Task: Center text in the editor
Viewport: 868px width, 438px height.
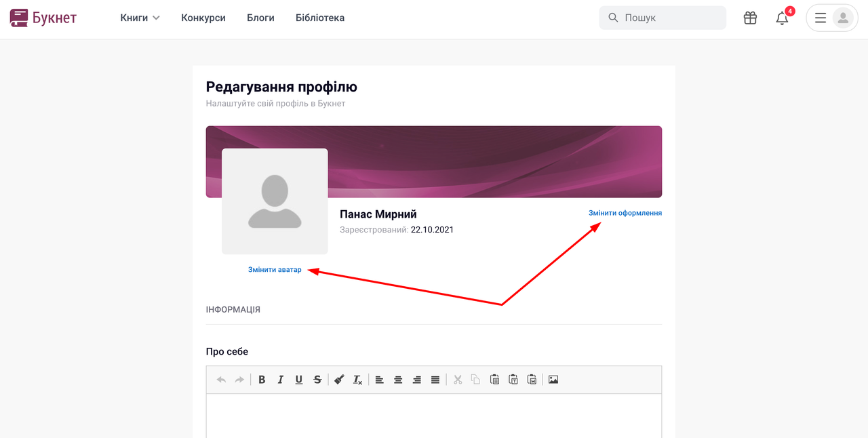Action: [398, 380]
